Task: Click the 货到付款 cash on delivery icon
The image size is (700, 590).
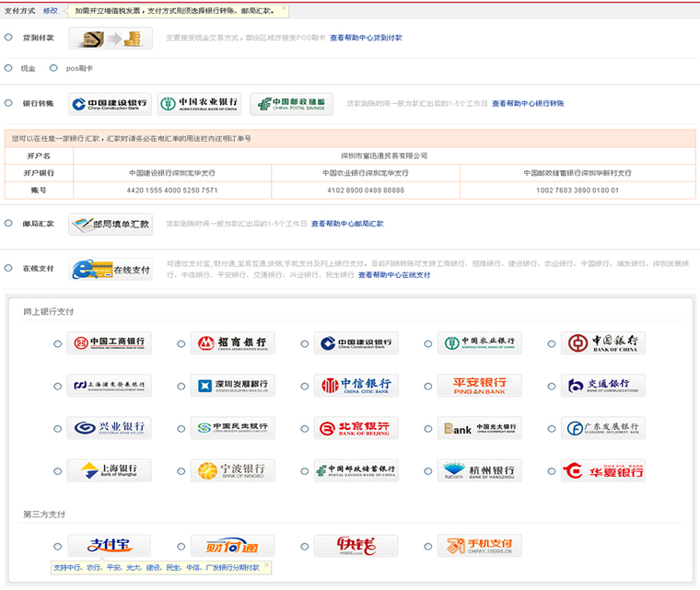Action: click(x=110, y=39)
